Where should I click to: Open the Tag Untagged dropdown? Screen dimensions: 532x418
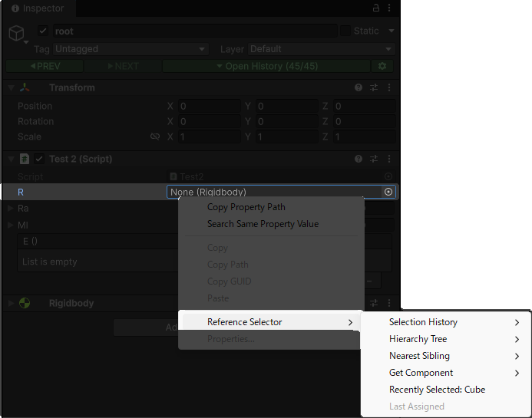coord(131,49)
